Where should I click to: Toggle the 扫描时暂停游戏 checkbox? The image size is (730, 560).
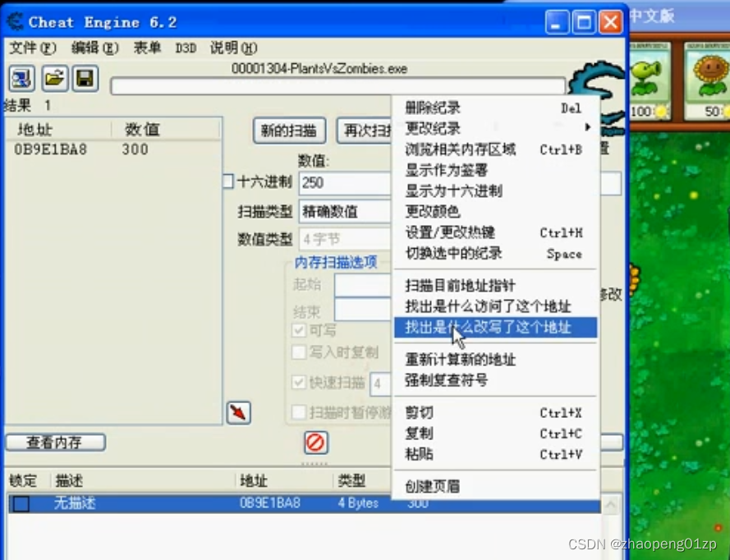point(298,412)
